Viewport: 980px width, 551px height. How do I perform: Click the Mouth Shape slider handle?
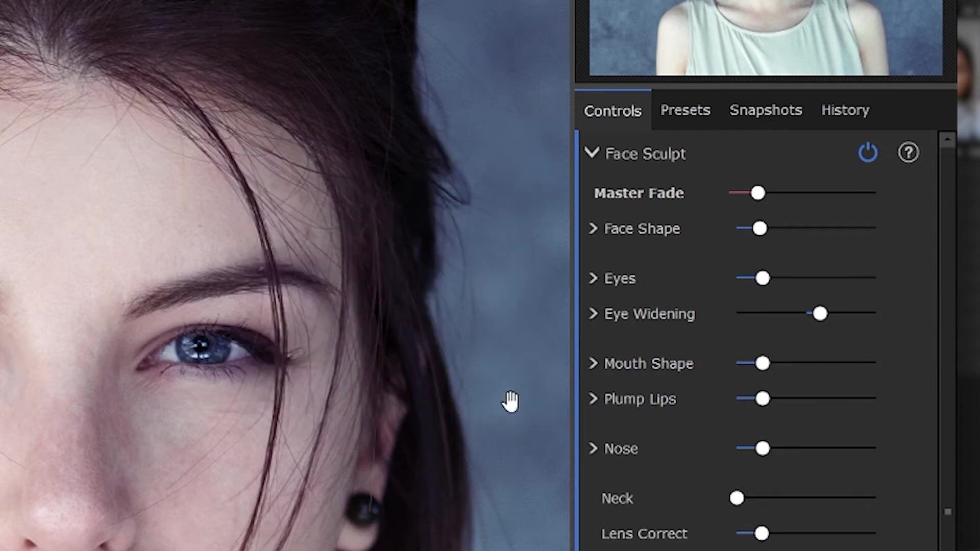[x=763, y=363]
